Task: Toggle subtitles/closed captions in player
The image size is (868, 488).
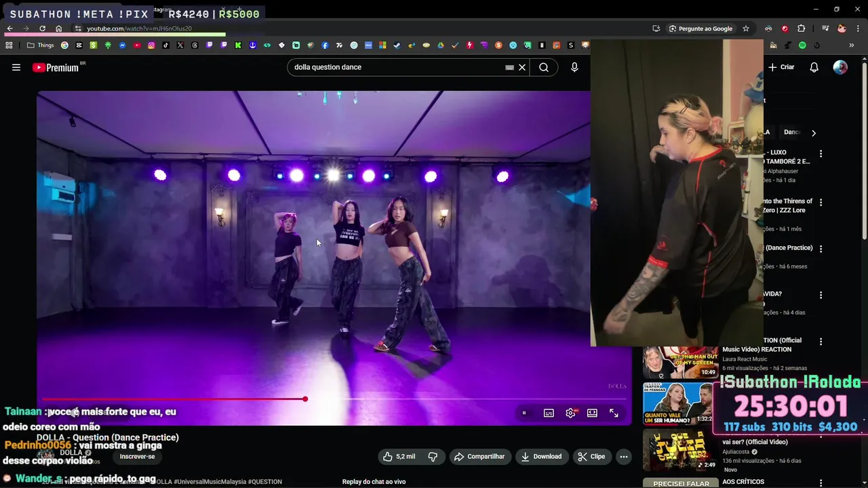Action: [549, 413]
